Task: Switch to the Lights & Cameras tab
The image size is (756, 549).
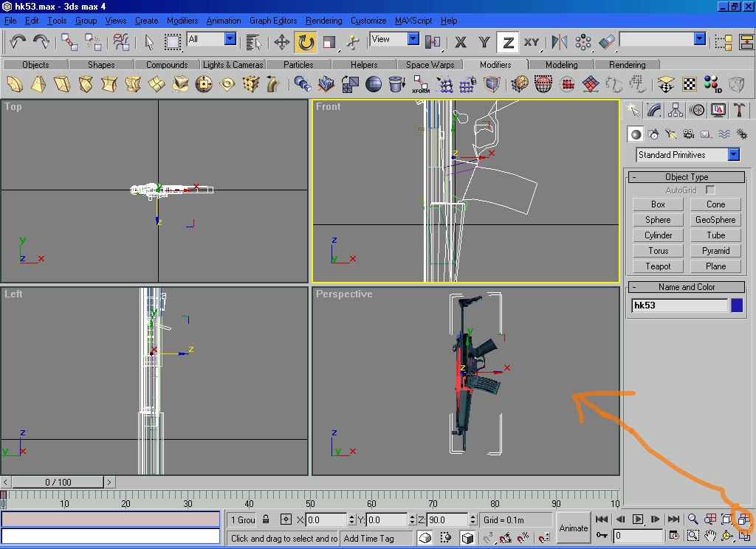Action: click(x=233, y=65)
